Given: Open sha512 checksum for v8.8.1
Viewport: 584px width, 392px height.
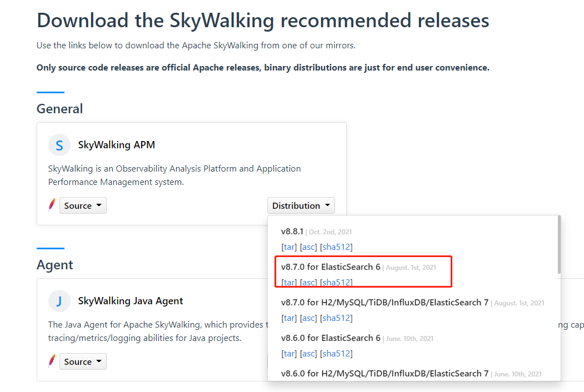Looking at the screenshot, I should [336, 247].
